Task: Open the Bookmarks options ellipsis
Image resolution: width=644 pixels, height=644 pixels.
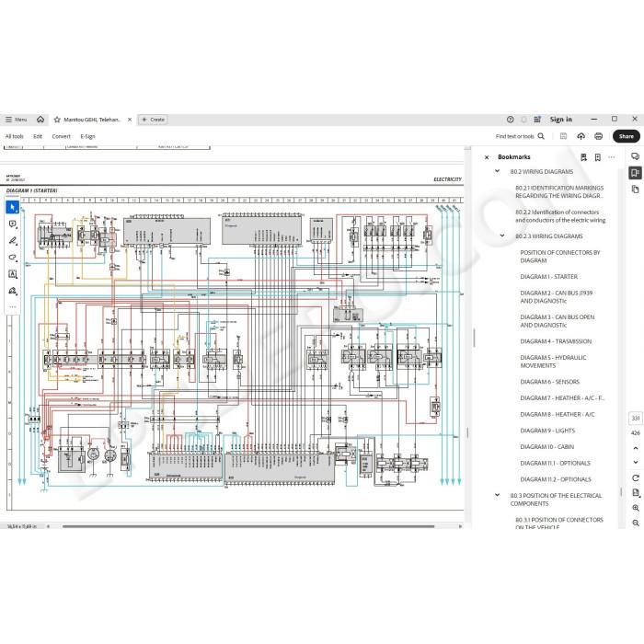Action: (x=612, y=157)
